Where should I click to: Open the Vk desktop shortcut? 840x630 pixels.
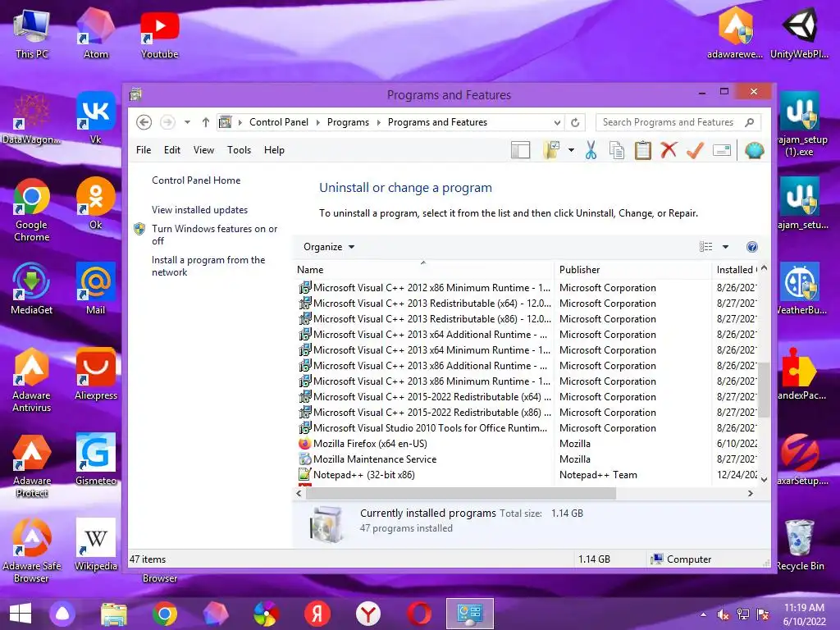click(x=96, y=118)
